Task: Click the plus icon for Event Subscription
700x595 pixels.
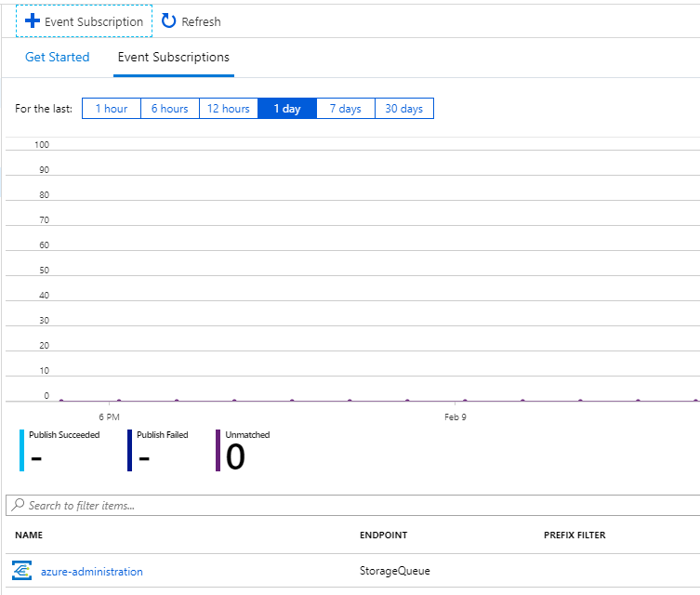Action: [x=33, y=20]
